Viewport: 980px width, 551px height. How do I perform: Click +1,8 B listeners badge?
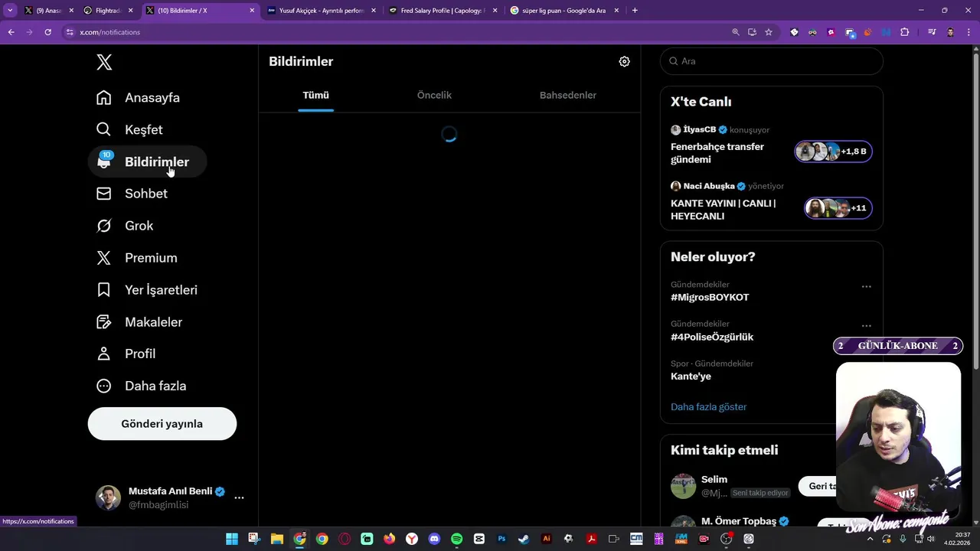(833, 152)
